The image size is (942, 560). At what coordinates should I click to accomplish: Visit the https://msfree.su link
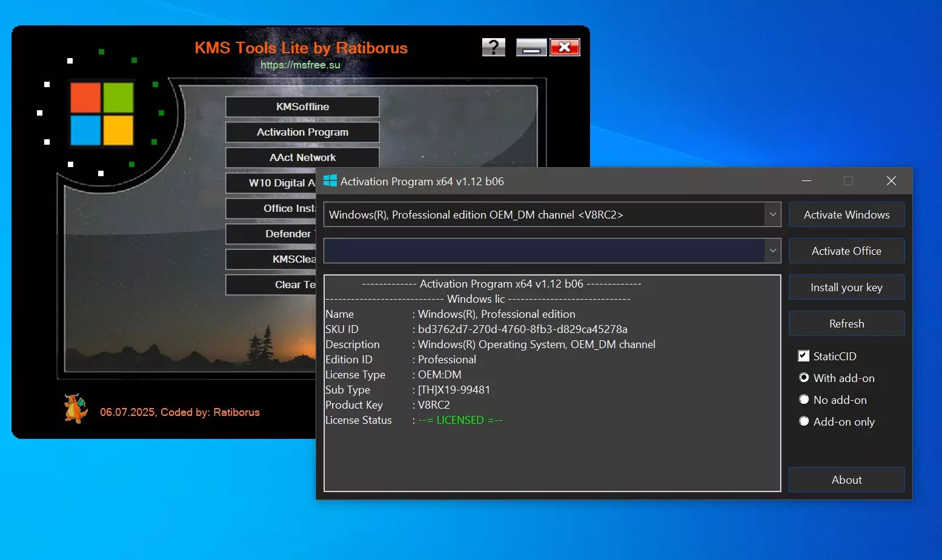coord(300,65)
